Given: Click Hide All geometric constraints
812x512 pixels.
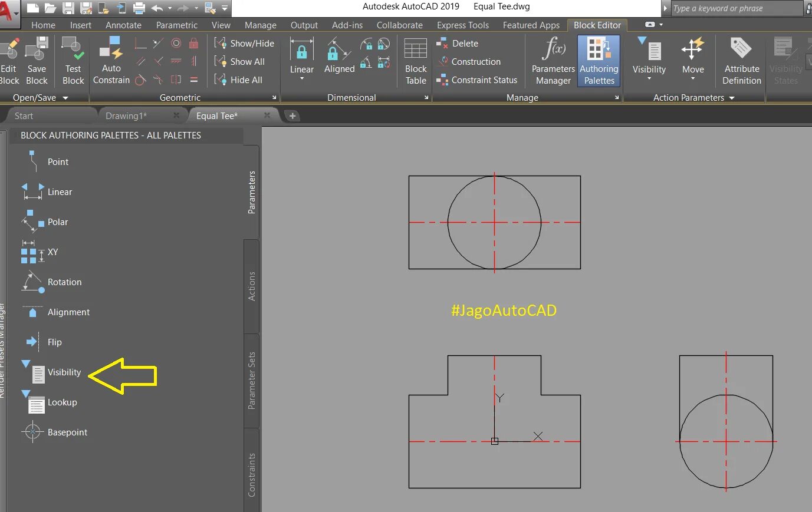Looking at the screenshot, I should [x=238, y=80].
